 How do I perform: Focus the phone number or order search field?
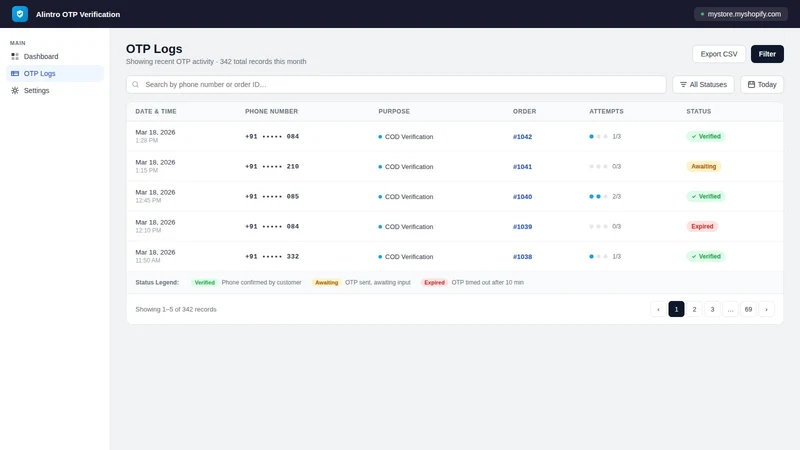pos(396,84)
